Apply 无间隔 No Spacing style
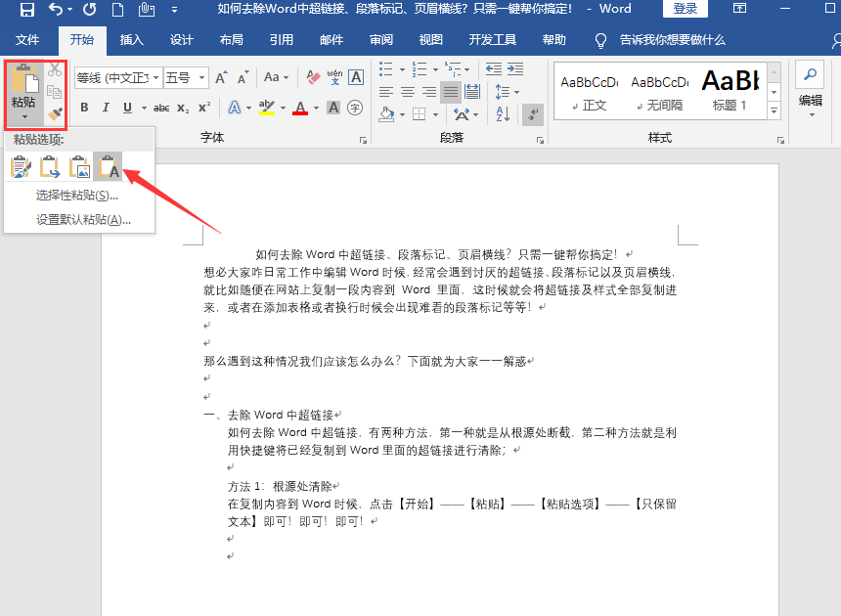The width and height of the screenshot is (841, 616). point(660,92)
